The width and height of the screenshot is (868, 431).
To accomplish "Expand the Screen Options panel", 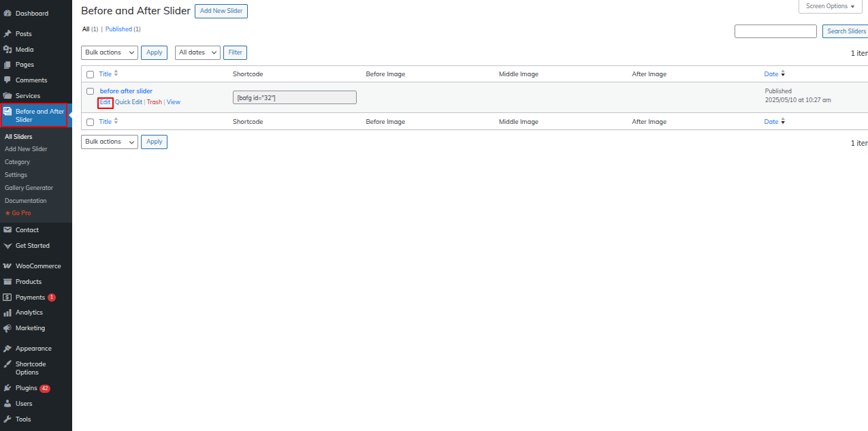I will pyautogui.click(x=830, y=6).
